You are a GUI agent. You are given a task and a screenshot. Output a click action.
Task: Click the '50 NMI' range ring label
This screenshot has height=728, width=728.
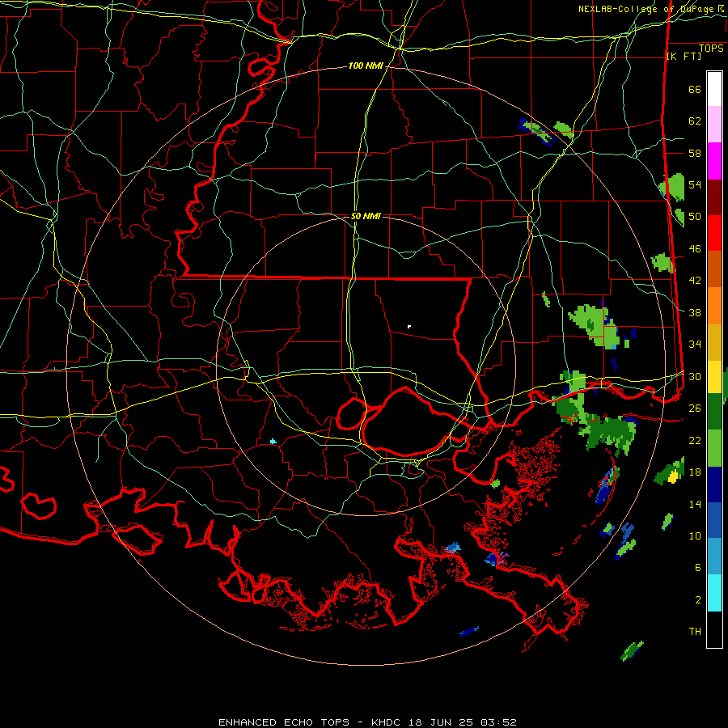click(366, 216)
